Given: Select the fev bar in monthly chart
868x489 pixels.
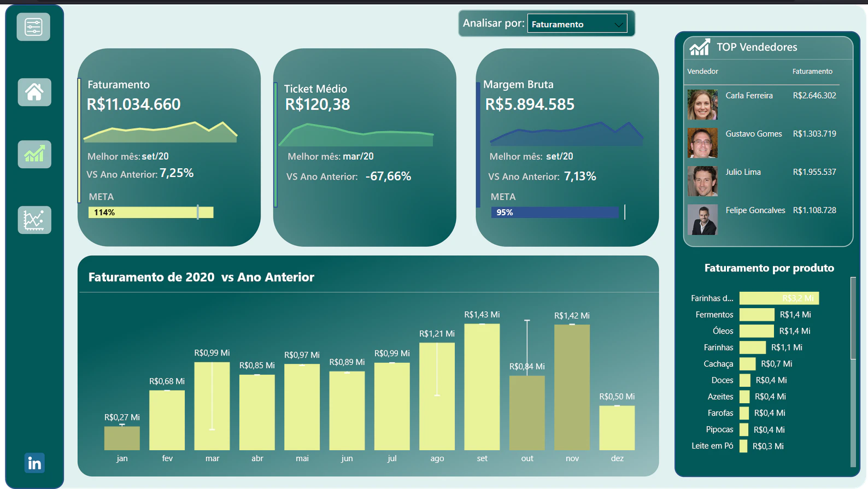Looking at the screenshot, I should (x=167, y=420).
